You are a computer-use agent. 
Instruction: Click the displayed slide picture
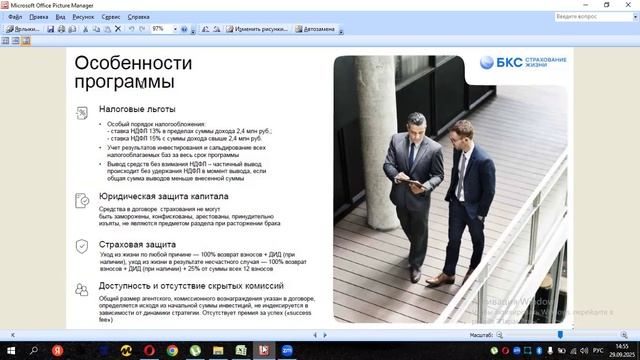(320, 188)
